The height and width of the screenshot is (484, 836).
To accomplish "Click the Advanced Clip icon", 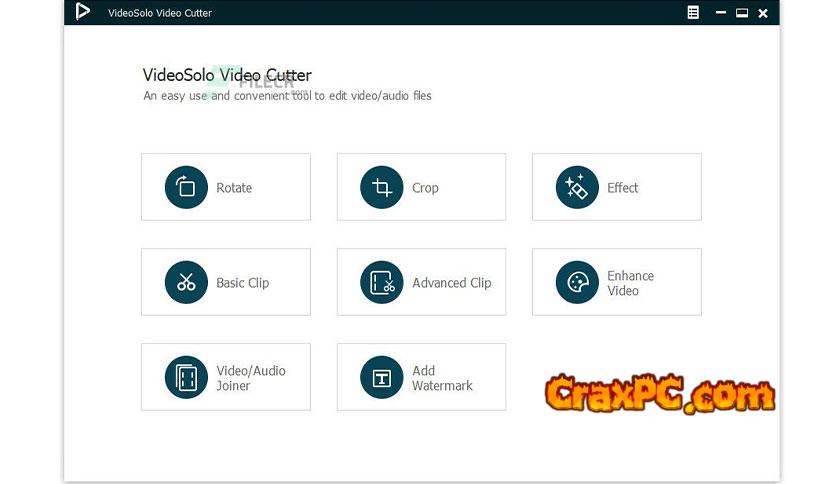I will 382,282.
